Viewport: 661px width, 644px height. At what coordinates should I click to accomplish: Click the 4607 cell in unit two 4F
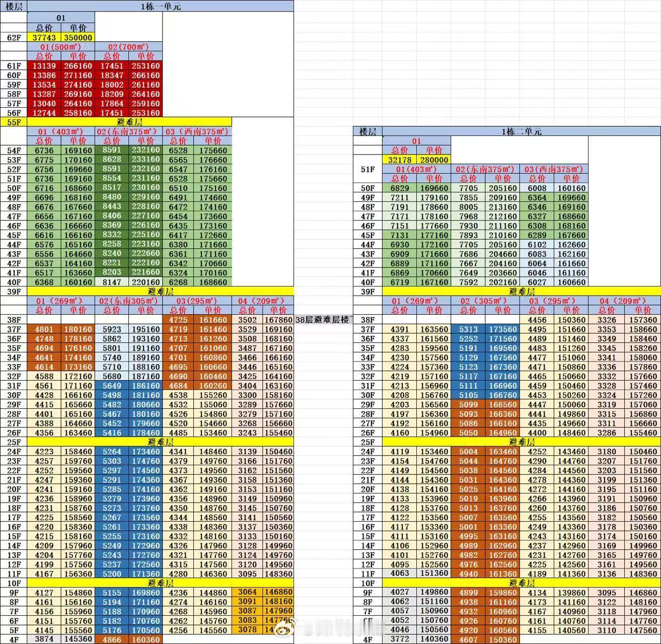pyautogui.click(x=468, y=639)
